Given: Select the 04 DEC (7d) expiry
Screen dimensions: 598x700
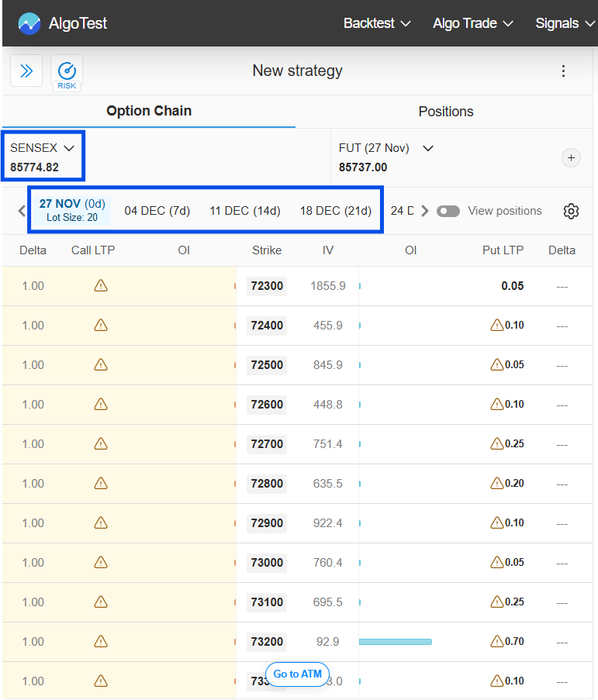Looking at the screenshot, I should point(157,211).
